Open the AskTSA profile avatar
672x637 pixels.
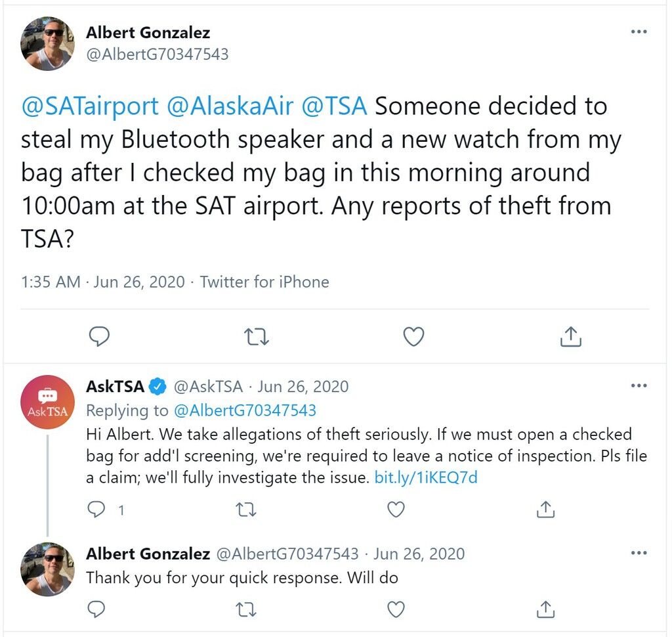pyautogui.click(x=47, y=402)
